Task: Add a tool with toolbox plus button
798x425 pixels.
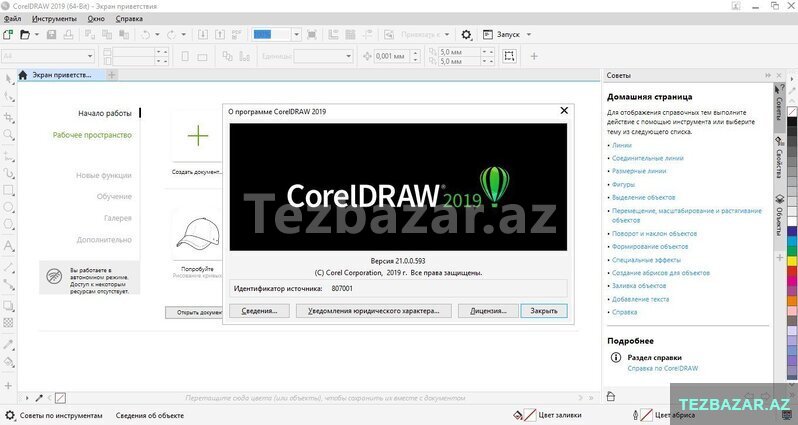Action: click(x=8, y=386)
